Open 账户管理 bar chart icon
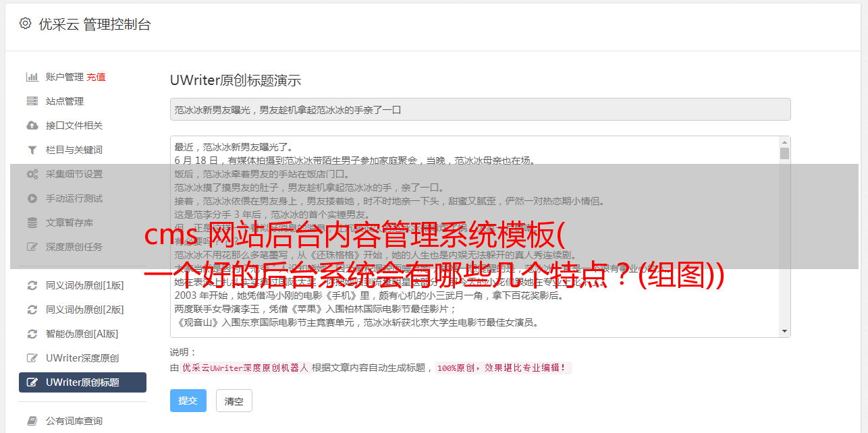Viewport: 868px width, 433px height. [32, 77]
